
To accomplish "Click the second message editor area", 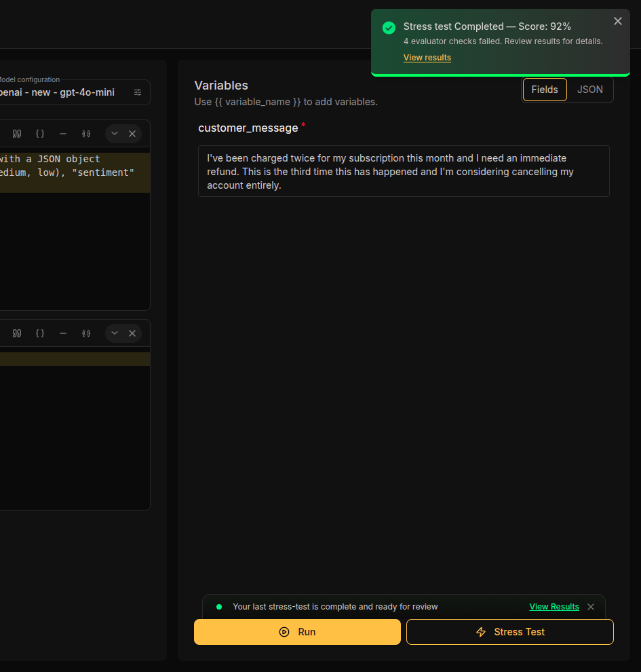I will coord(75,428).
